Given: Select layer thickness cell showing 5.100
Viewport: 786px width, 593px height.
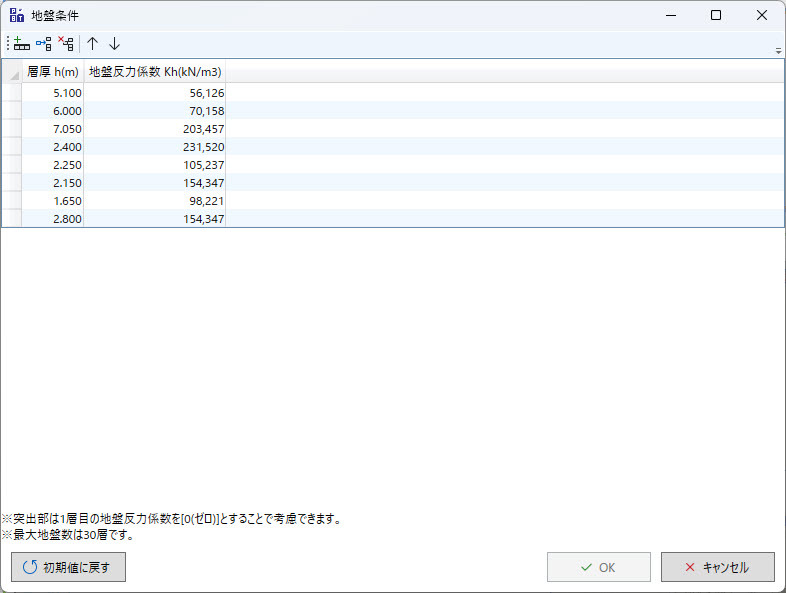Looking at the screenshot, I should point(53,93).
